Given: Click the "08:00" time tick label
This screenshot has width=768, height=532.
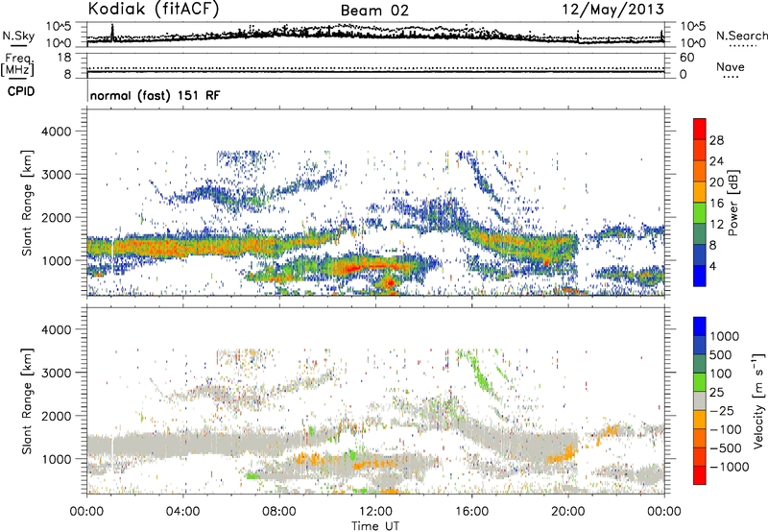Looking at the screenshot, I should pyautogui.click(x=279, y=512).
